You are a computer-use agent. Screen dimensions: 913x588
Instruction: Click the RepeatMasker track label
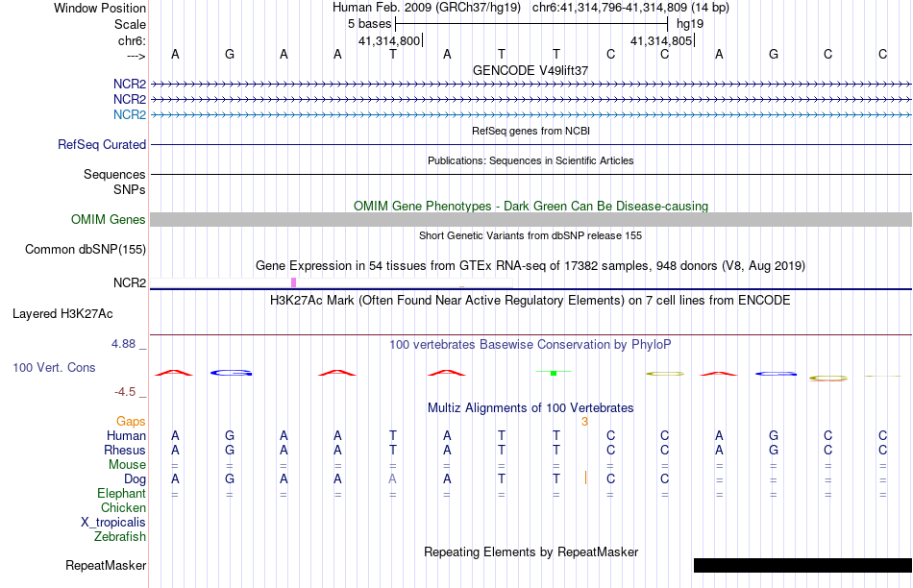click(x=106, y=566)
